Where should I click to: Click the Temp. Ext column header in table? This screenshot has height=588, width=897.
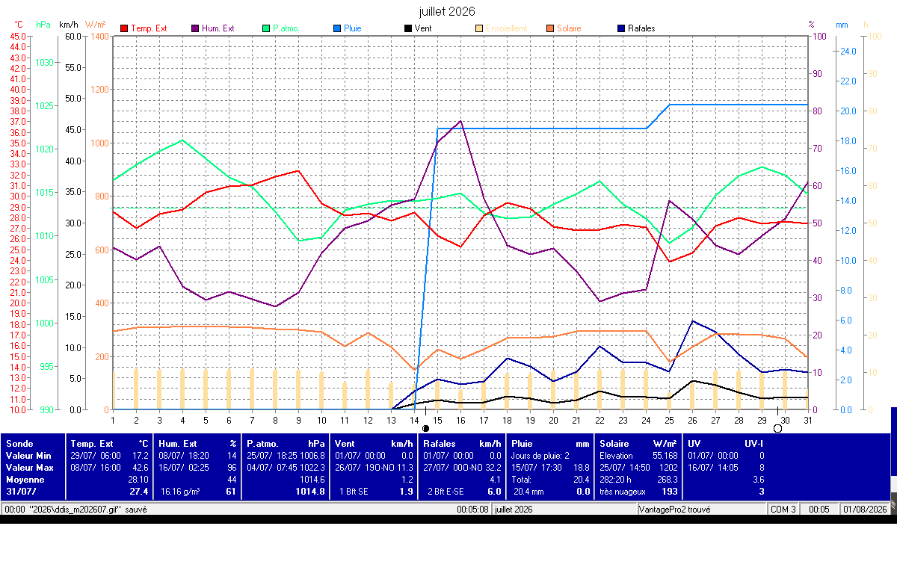coord(91,443)
